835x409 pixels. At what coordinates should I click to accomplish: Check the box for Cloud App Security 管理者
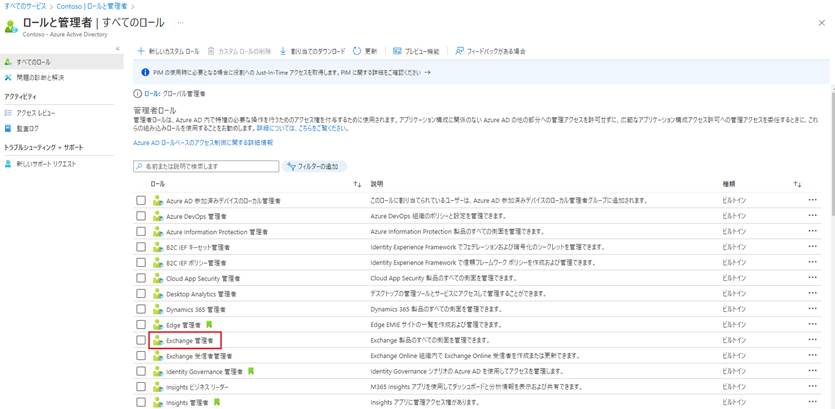tap(141, 278)
